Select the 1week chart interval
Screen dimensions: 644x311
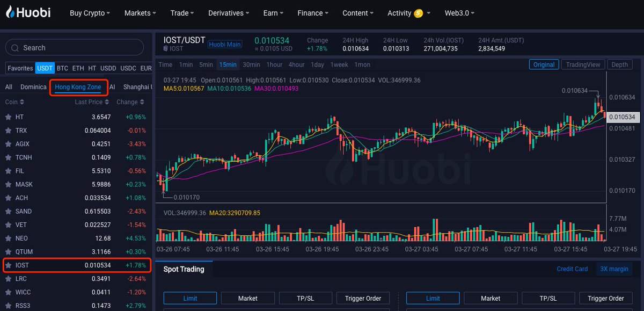pos(339,64)
